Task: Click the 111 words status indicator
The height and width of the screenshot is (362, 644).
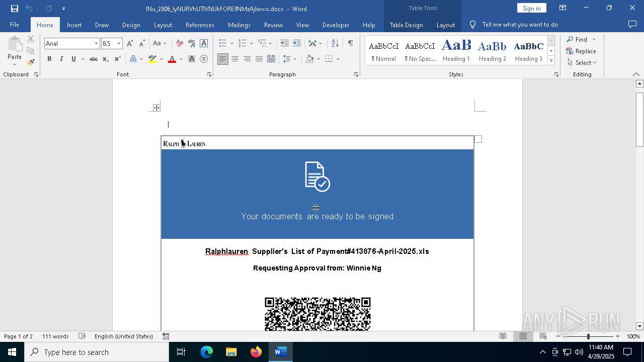Action: pos(55,336)
